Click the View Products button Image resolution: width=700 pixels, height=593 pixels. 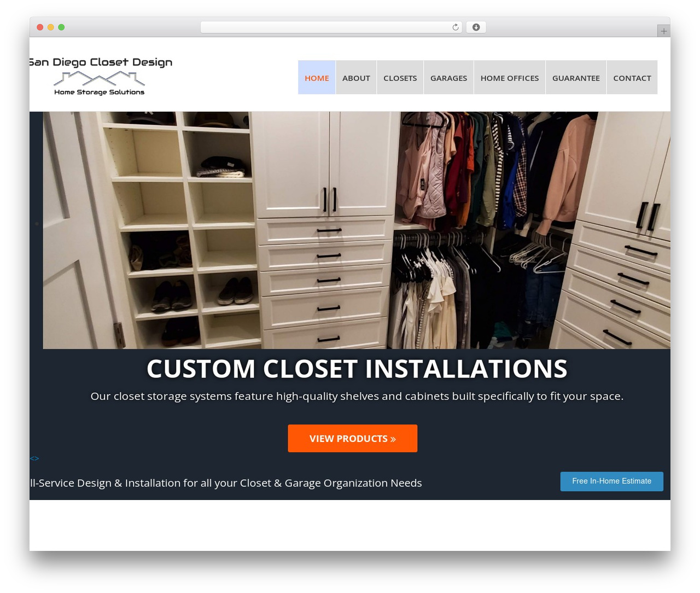(353, 438)
